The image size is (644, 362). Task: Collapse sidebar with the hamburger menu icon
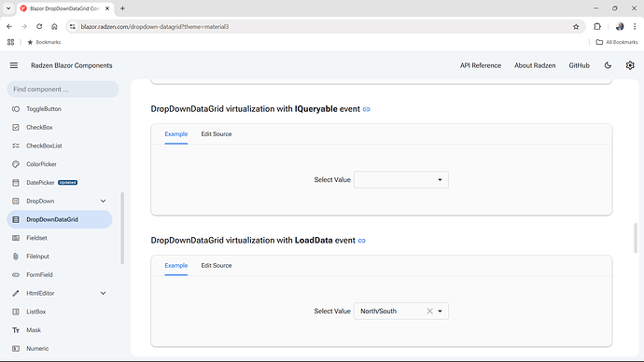pyautogui.click(x=14, y=65)
